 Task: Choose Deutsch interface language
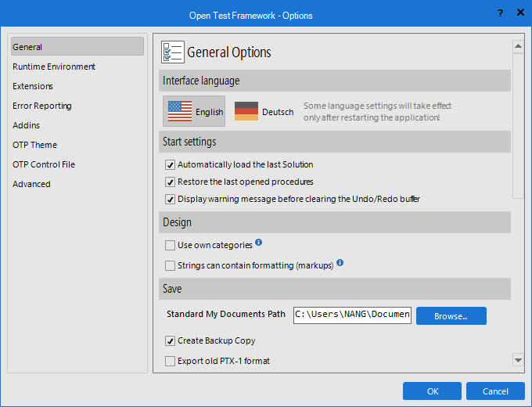click(264, 111)
